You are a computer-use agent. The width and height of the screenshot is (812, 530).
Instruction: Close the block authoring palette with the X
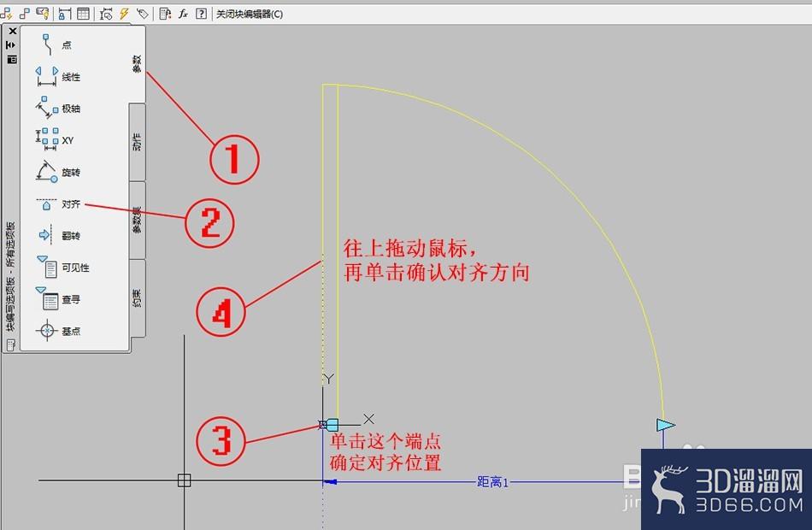coord(13,31)
